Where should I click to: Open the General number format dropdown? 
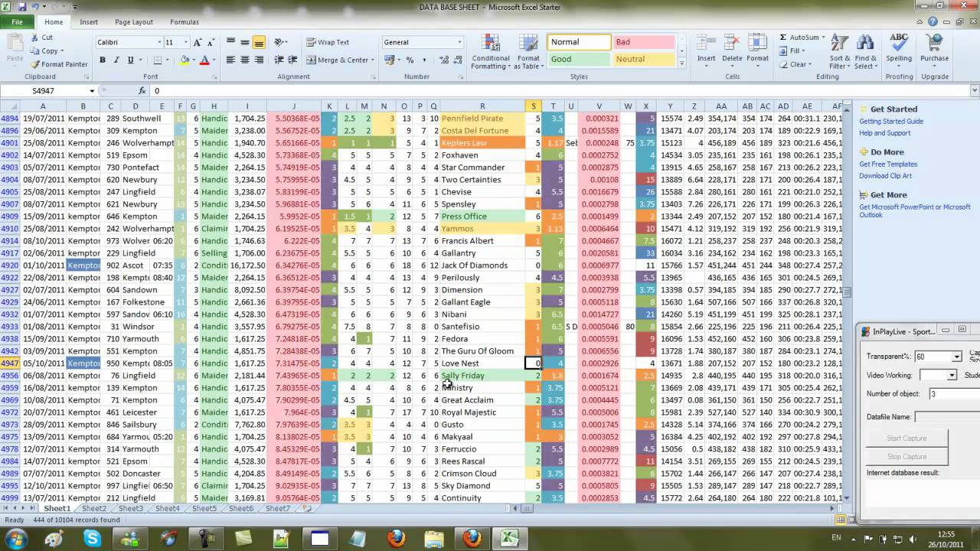(459, 43)
